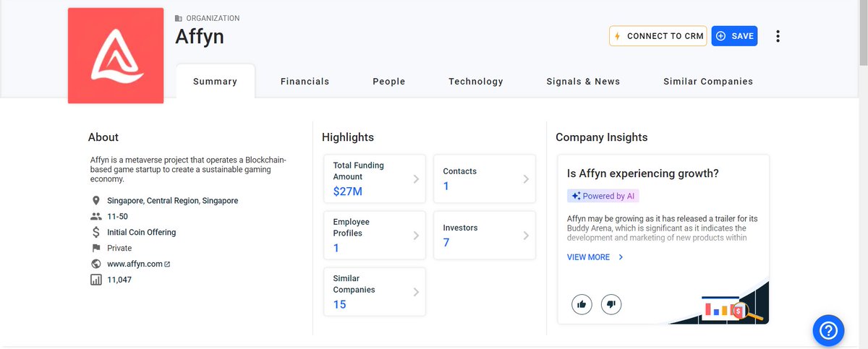Screen dimensions: 868x349
Task: Give the insight a thumbs down
Action: tap(611, 304)
